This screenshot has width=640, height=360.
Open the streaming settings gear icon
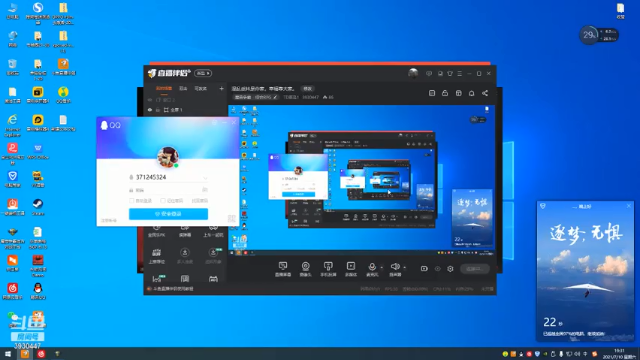coord(450,269)
